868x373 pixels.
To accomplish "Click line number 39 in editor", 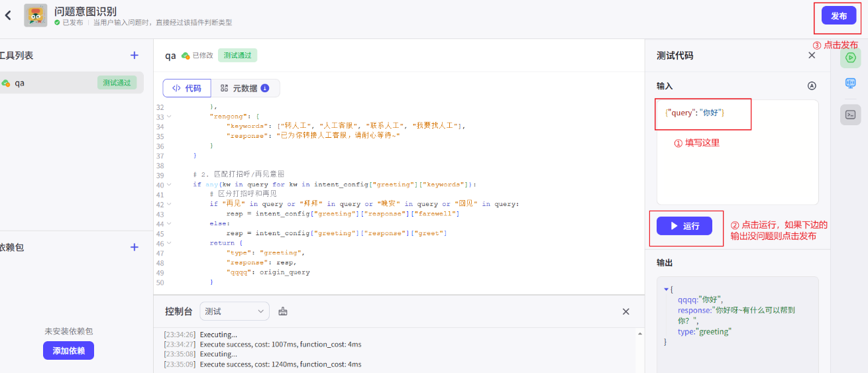I will point(159,175).
